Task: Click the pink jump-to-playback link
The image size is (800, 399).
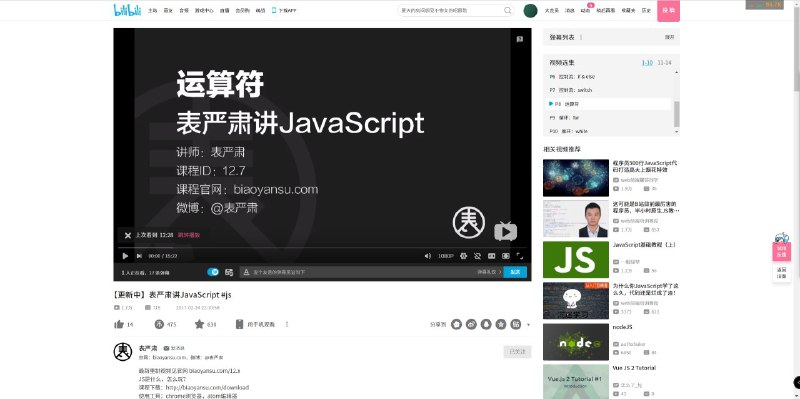Action: coord(189,235)
